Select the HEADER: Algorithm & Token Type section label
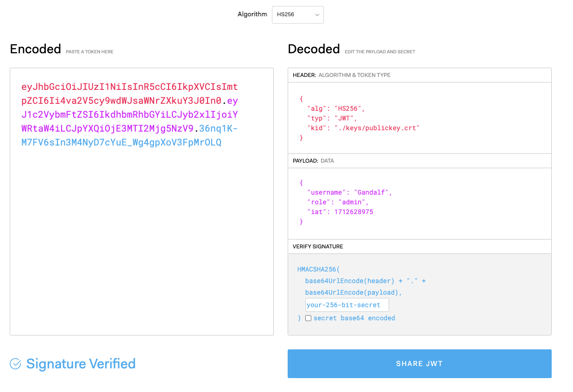This screenshot has width=573, height=392. click(x=341, y=75)
